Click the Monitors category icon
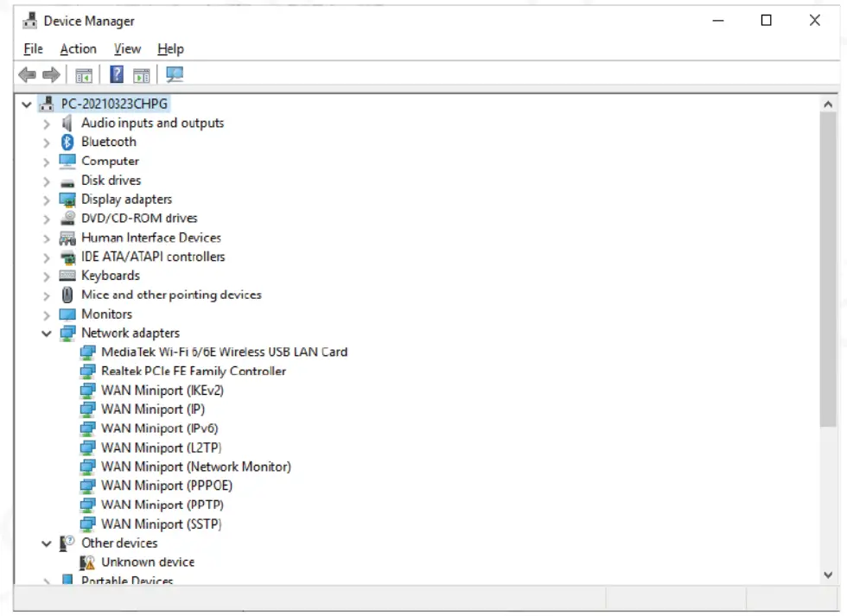Screen dimensions: 847x616 [x=67, y=314]
